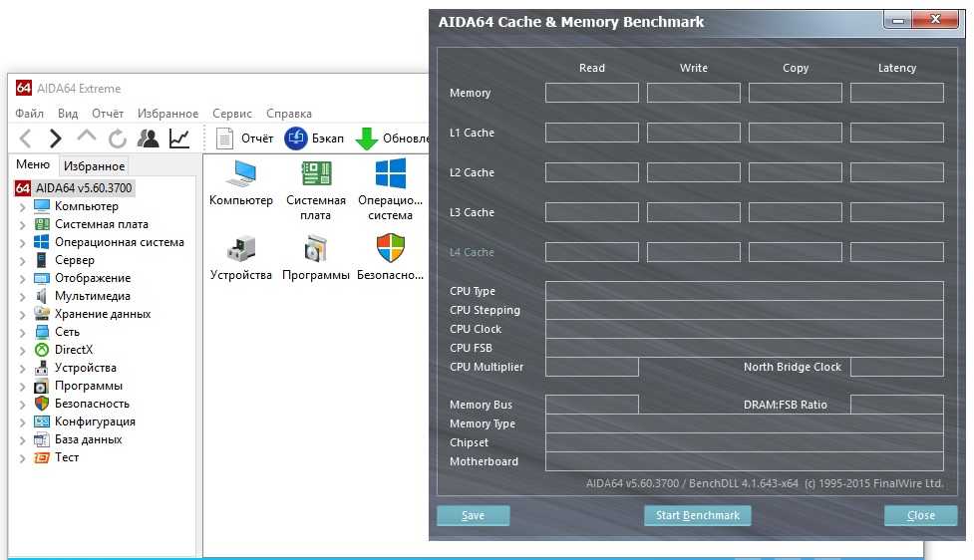The height and width of the screenshot is (560, 974).
Task: Close benchmark window with title bar X
Action: click(935, 20)
